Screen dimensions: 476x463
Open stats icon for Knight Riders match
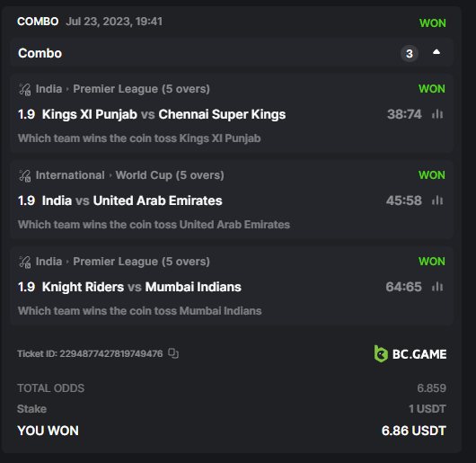click(x=437, y=287)
